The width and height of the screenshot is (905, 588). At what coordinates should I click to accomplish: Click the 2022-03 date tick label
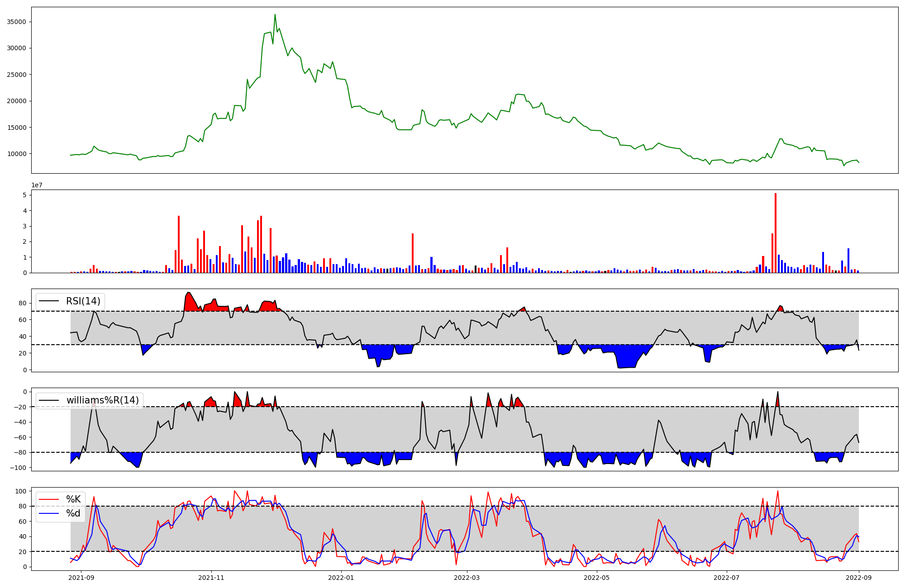pos(467,578)
